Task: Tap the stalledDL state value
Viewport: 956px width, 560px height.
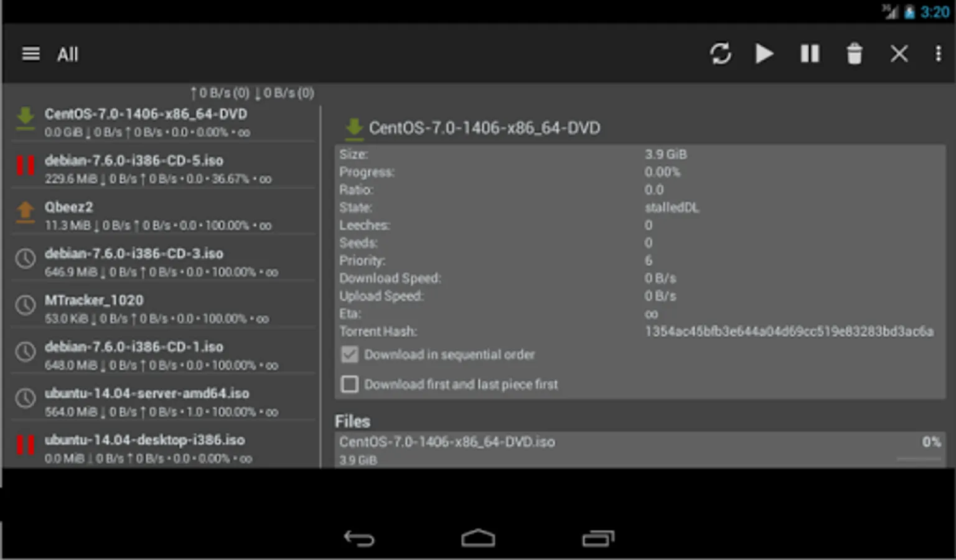Action: 672,208
